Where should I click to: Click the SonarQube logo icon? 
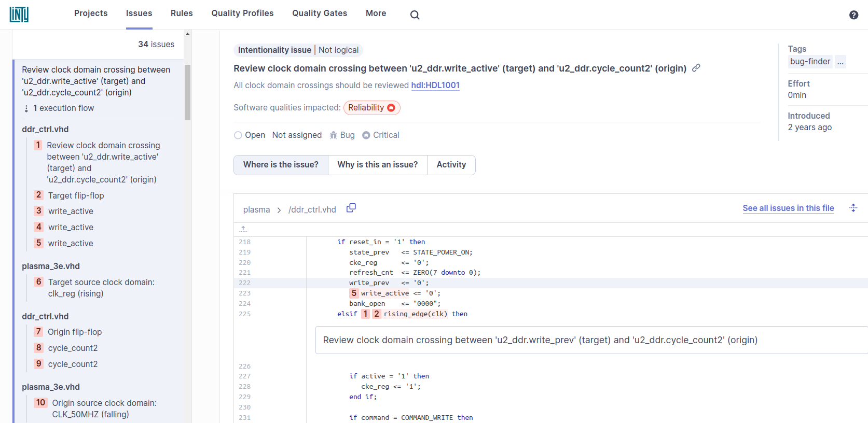19,15
